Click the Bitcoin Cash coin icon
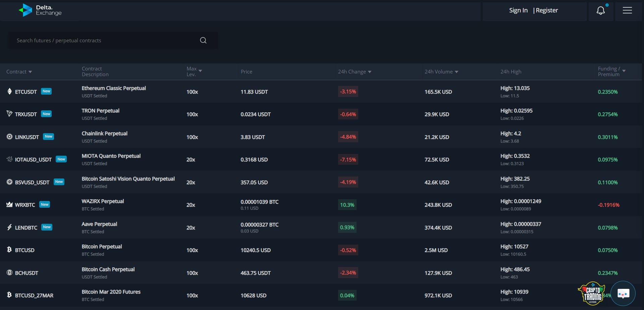 [9, 272]
